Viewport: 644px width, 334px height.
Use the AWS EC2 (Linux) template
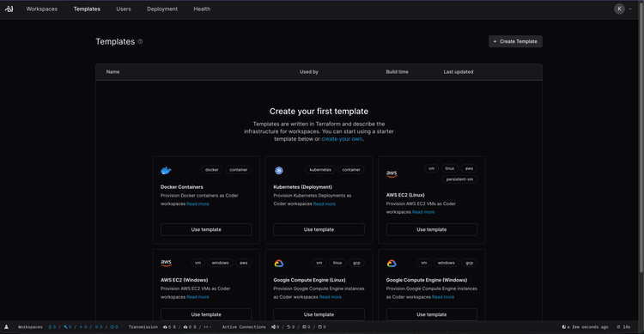click(x=432, y=229)
